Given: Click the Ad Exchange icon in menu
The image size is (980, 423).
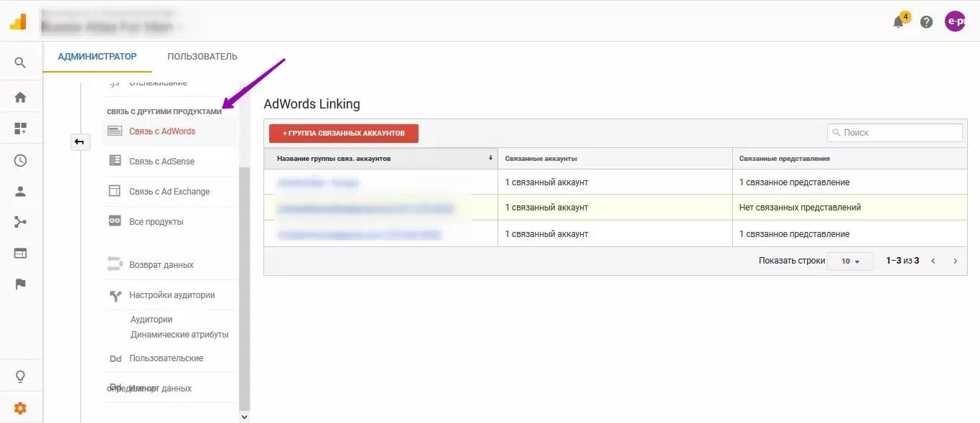Looking at the screenshot, I should [115, 191].
